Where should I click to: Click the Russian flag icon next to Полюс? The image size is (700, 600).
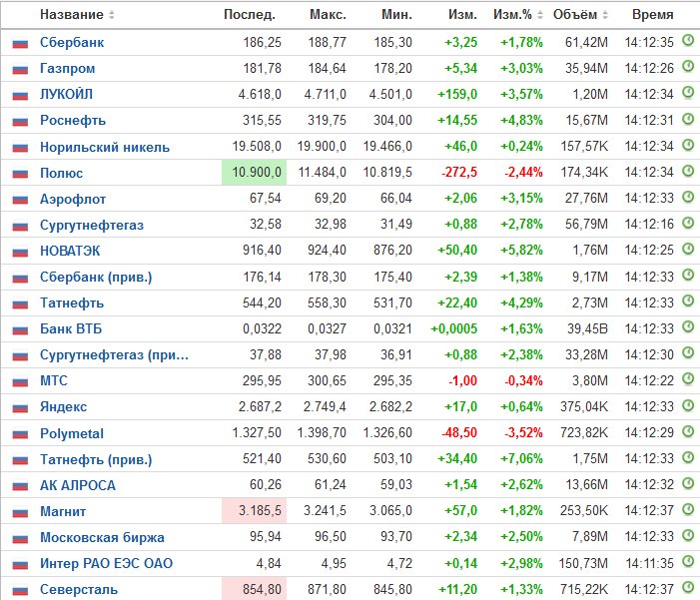(20, 174)
